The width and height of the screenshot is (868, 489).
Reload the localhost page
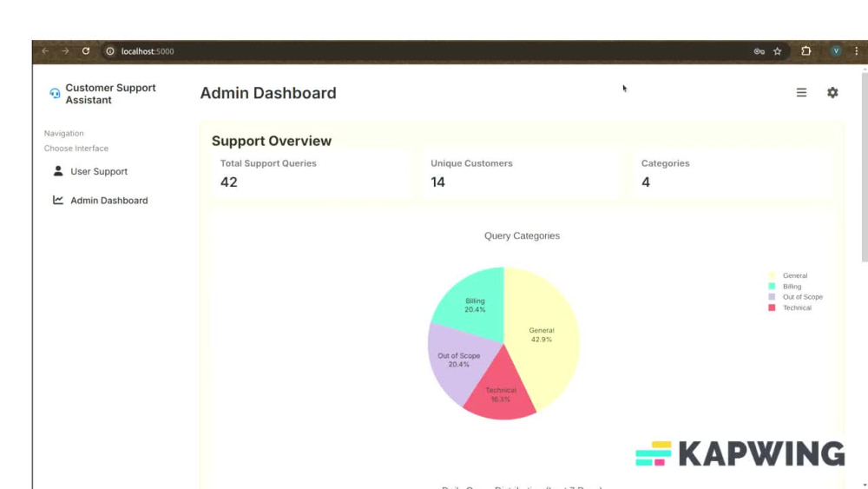[86, 51]
